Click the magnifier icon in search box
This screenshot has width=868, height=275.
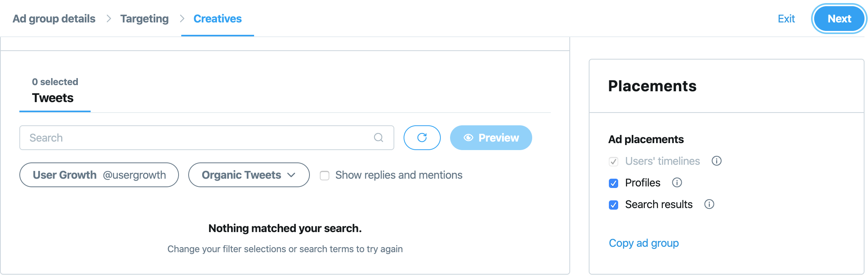378,138
